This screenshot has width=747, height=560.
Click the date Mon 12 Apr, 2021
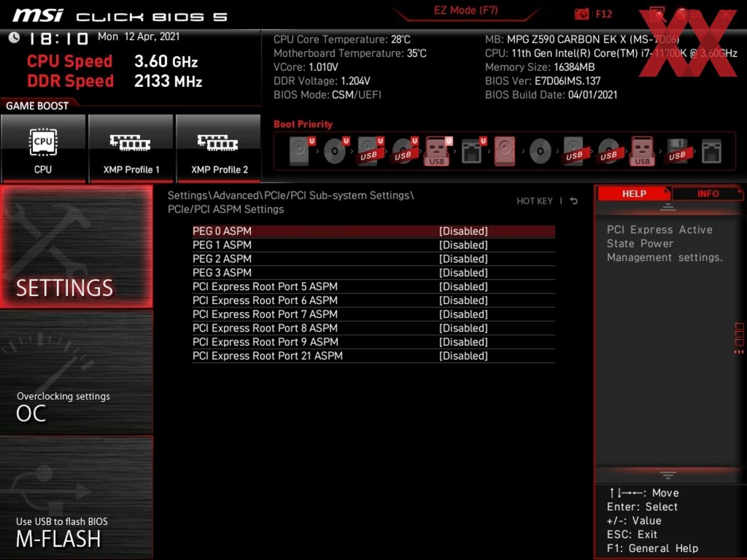pyautogui.click(x=139, y=37)
